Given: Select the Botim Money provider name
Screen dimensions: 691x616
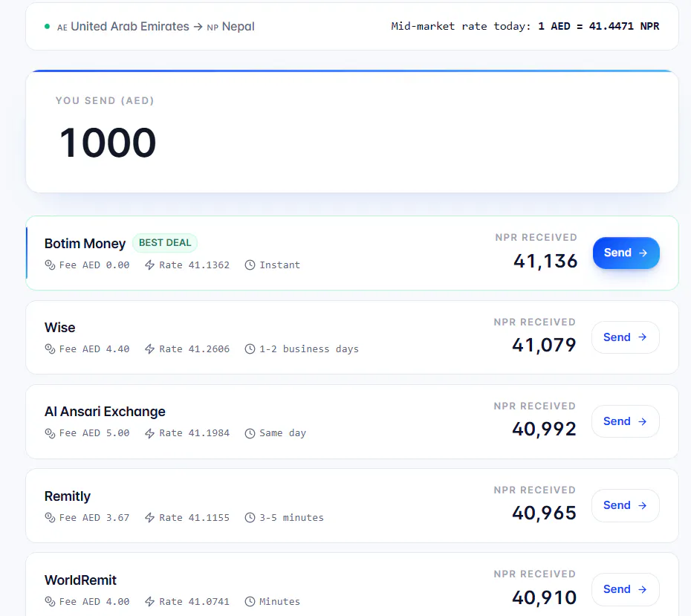Looking at the screenshot, I should pyautogui.click(x=85, y=243).
